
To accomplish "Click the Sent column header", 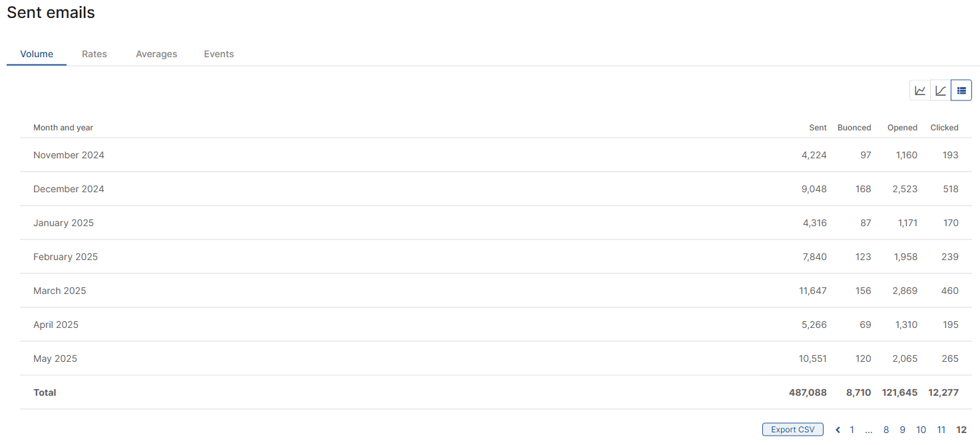I will [x=818, y=128].
